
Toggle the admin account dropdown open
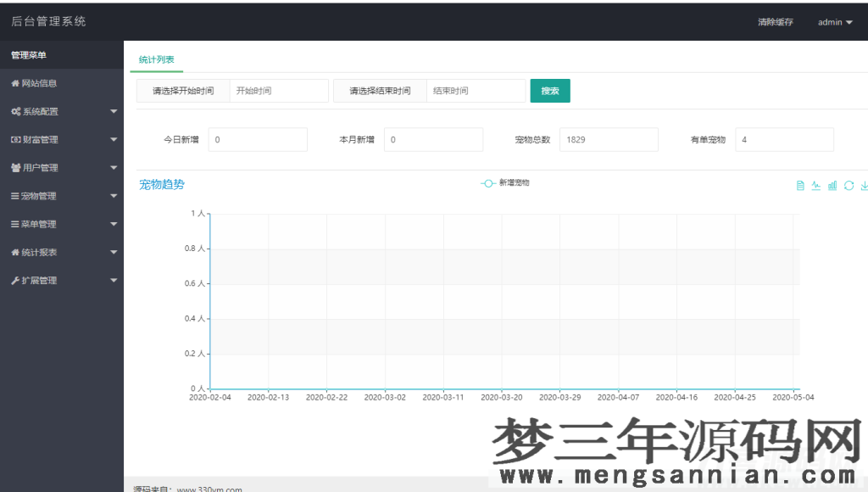[833, 22]
